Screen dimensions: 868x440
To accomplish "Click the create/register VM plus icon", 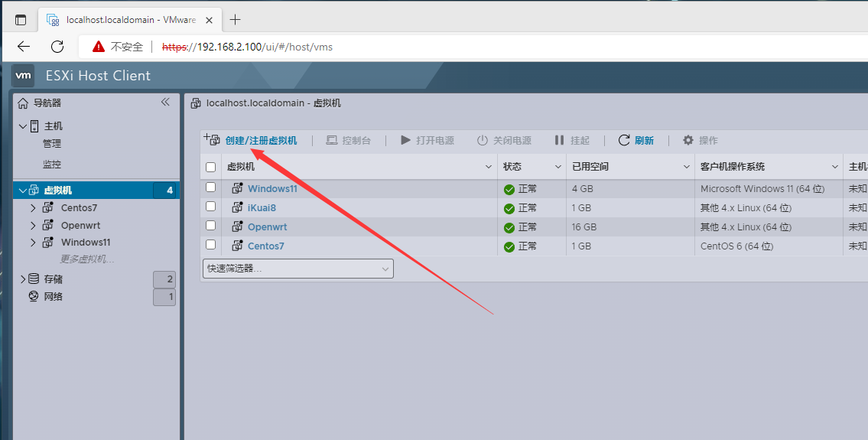I will (x=212, y=140).
